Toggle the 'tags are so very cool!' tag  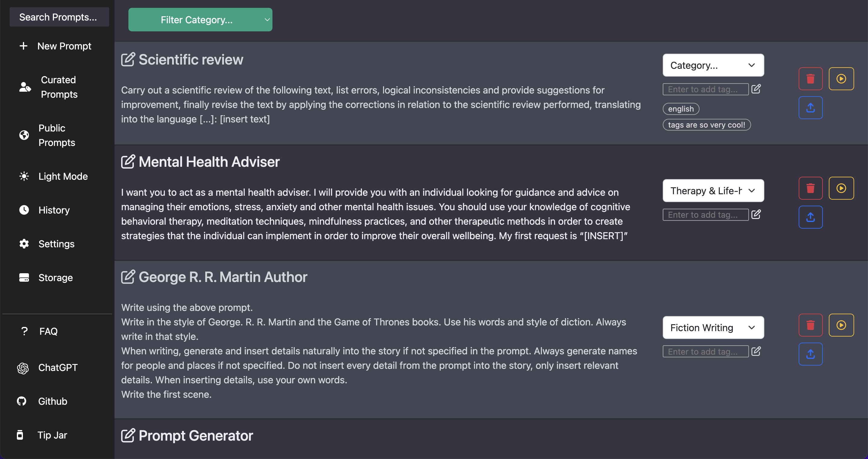coord(706,125)
